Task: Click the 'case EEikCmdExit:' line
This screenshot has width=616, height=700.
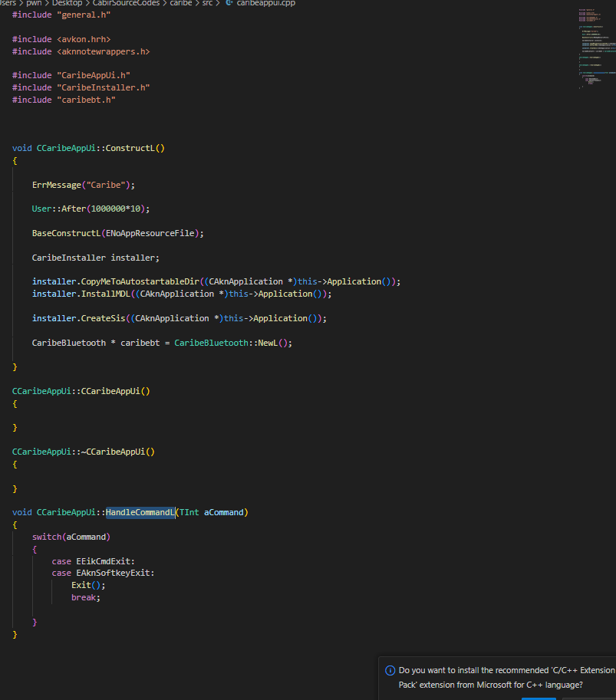Action: 93,561
